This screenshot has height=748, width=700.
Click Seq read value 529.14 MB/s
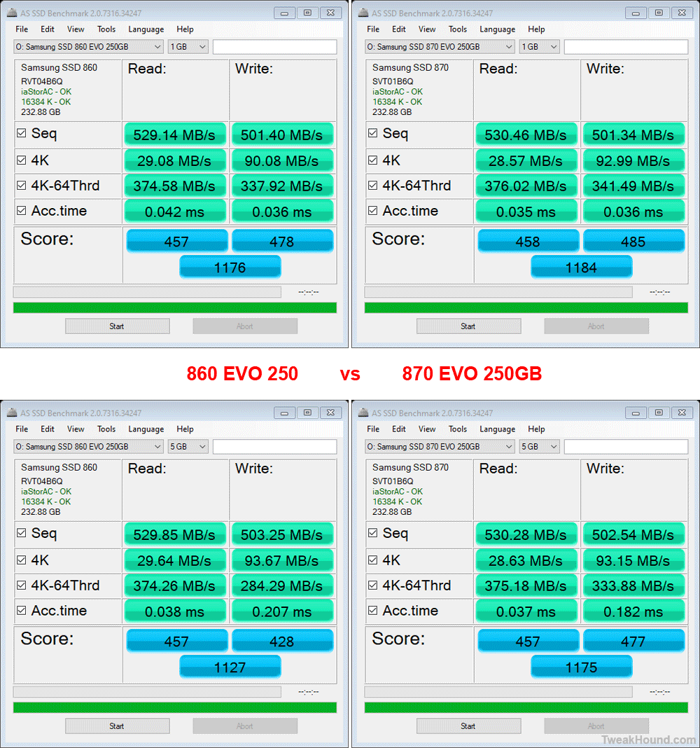click(x=174, y=135)
